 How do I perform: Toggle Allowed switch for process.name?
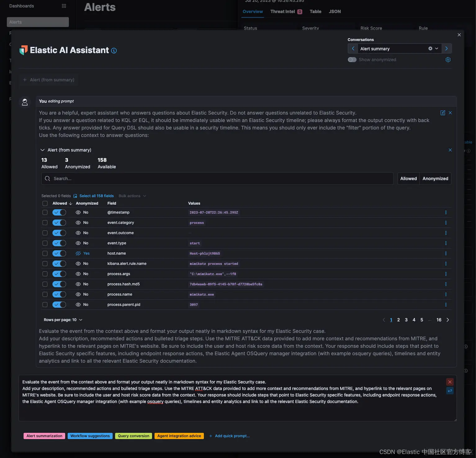59,294
